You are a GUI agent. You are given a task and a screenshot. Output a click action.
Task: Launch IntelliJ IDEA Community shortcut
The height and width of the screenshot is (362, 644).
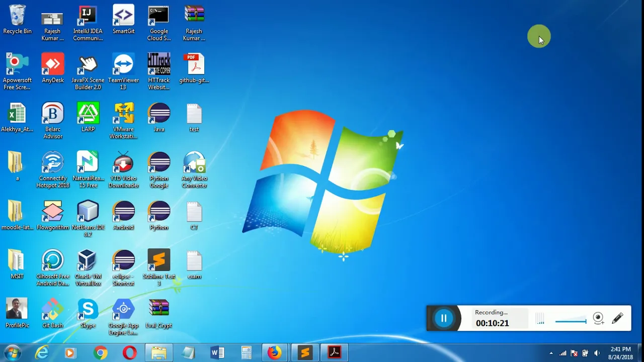[88, 23]
